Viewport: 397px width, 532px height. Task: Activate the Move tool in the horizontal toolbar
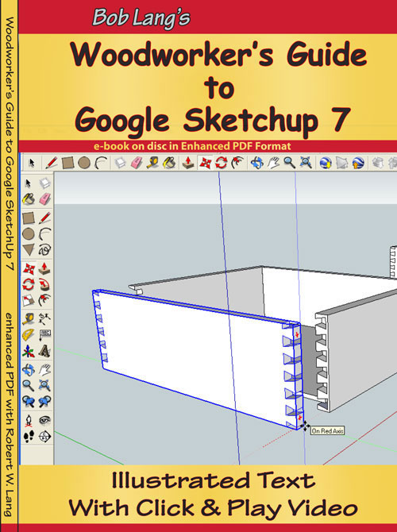click(205, 163)
